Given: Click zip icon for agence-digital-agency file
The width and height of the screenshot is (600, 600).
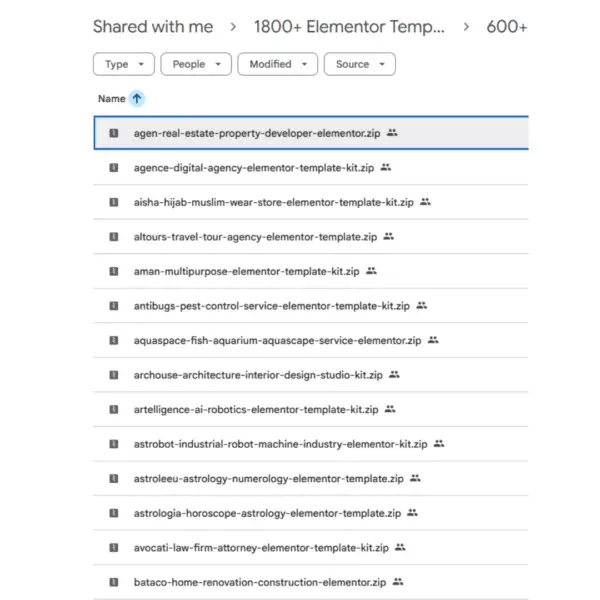Looking at the screenshot, I should click(x=114, y=168).
